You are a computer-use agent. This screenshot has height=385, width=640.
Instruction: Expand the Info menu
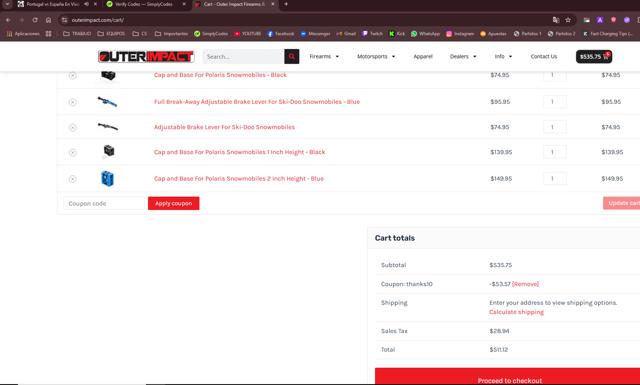tap(503, 56)
